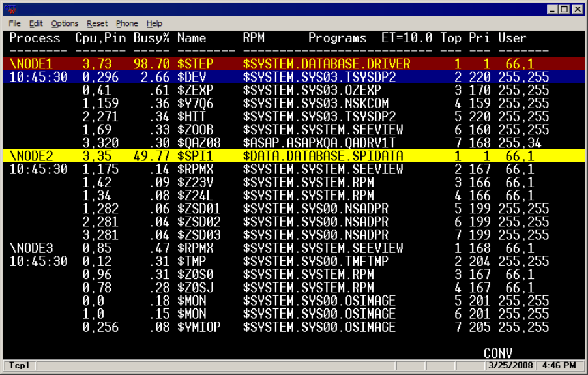The image size is (588, 375).
Task: Select the \NODE3 node label
Action: coord(31,248)
